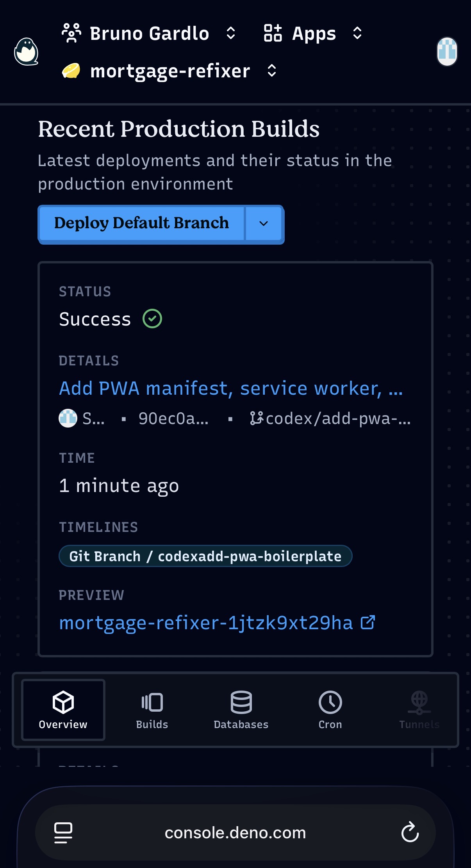Viewport: 471px width, 868px height.
Task: Reload the page with the refresh icon
Action: [x=410, y=832]
